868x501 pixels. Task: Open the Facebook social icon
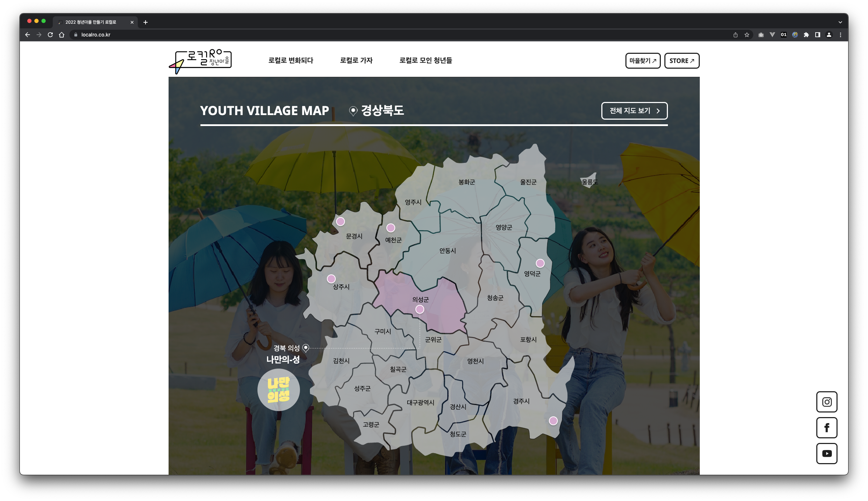pos(827,428)
